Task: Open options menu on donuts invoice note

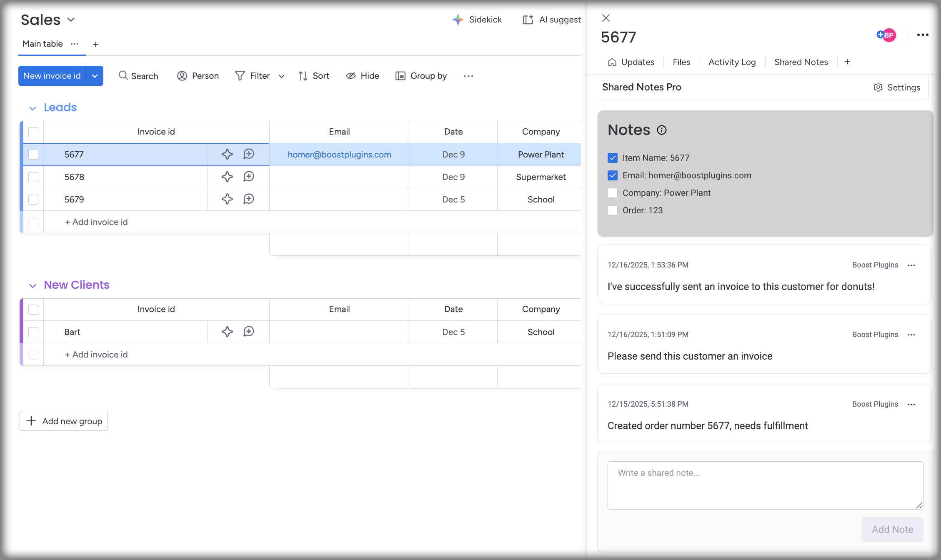Action: pos(911,265)
